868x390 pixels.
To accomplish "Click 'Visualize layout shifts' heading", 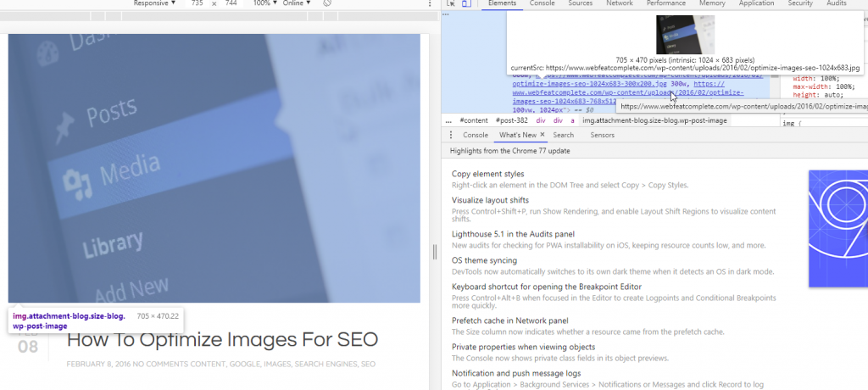I will 490,200.
